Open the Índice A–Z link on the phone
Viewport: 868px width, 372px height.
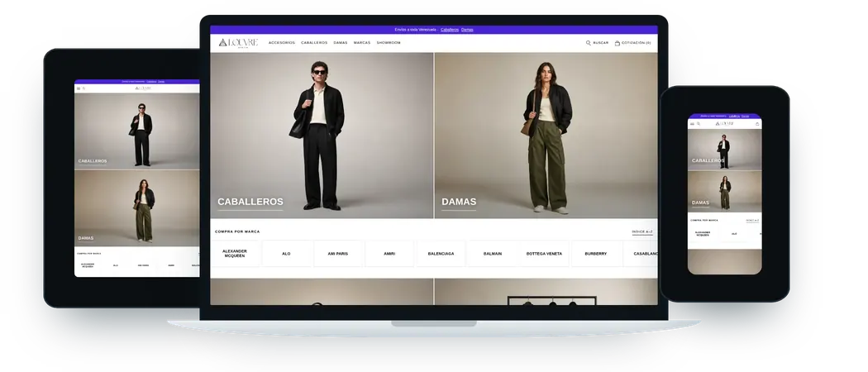pyautogui.click(x=752, y=221)
